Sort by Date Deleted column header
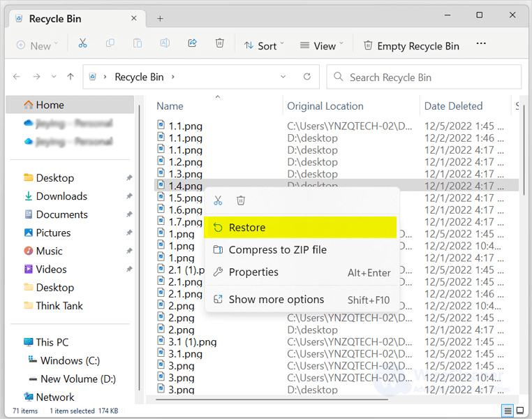Screen dimensions: 532x419 [x=453, y=106]
